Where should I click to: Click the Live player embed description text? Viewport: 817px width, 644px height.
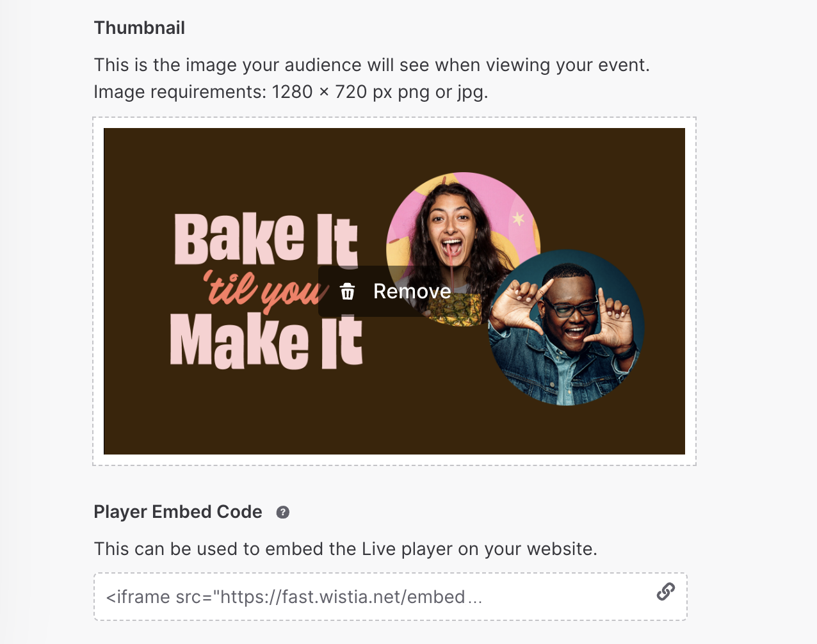click(x=346, y=549)
